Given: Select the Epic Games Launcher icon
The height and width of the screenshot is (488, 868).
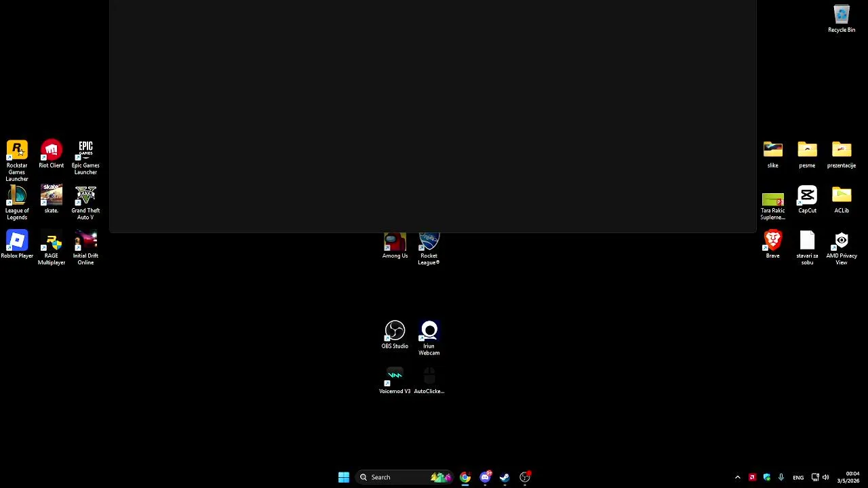Looking at the screenshot, I should [x=85, y=158].
